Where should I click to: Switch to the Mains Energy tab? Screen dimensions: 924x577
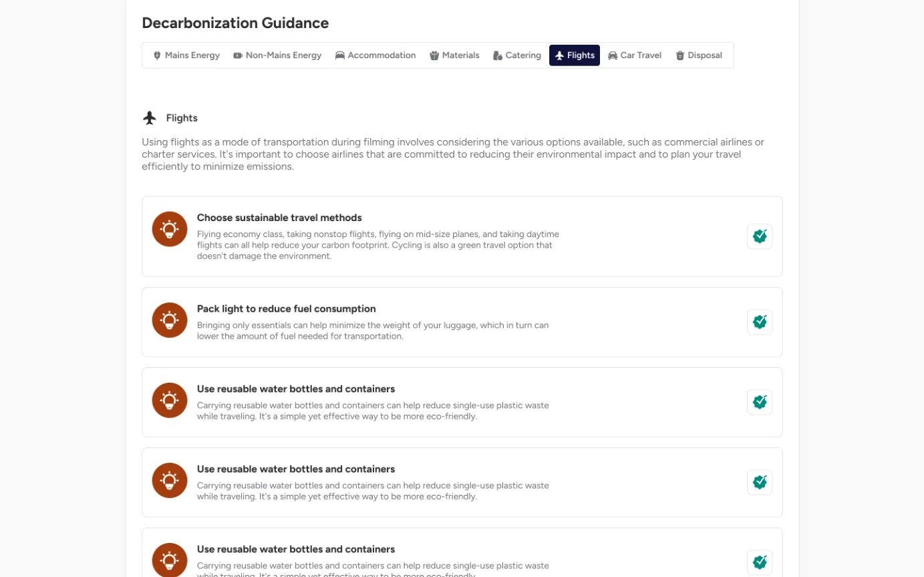point(186,55)
